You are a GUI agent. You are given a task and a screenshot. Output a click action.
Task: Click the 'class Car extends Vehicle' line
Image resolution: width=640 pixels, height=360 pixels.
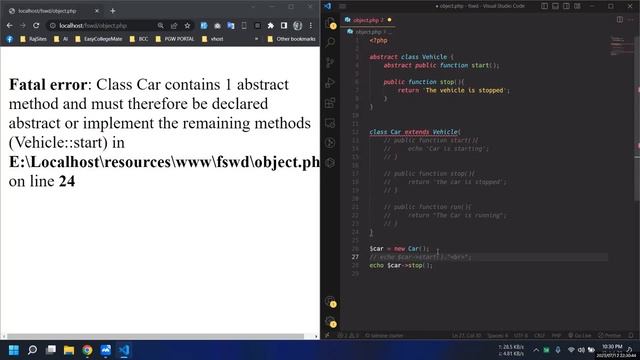coord(415,132)
